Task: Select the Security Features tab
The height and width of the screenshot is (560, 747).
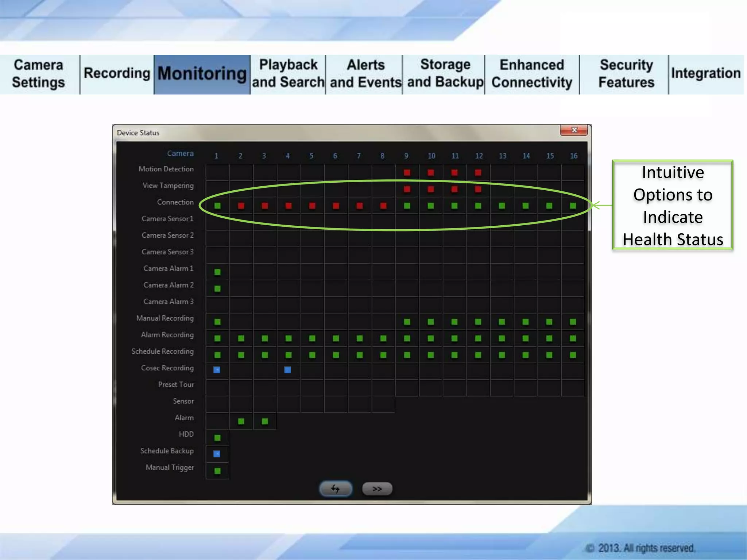Action: pyautogui.click(x=626, y=74)
